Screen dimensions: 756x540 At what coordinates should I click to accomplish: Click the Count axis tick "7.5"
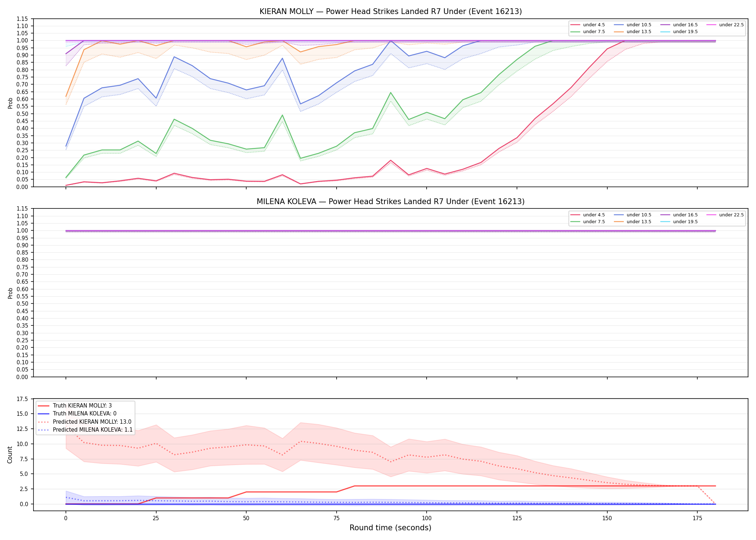point(24,459)
